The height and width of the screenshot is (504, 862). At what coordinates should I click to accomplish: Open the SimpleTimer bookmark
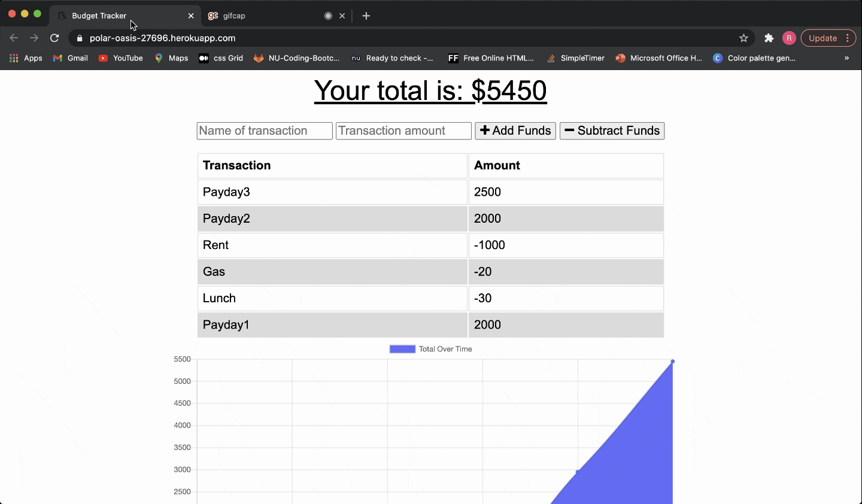tap(575, 58)
